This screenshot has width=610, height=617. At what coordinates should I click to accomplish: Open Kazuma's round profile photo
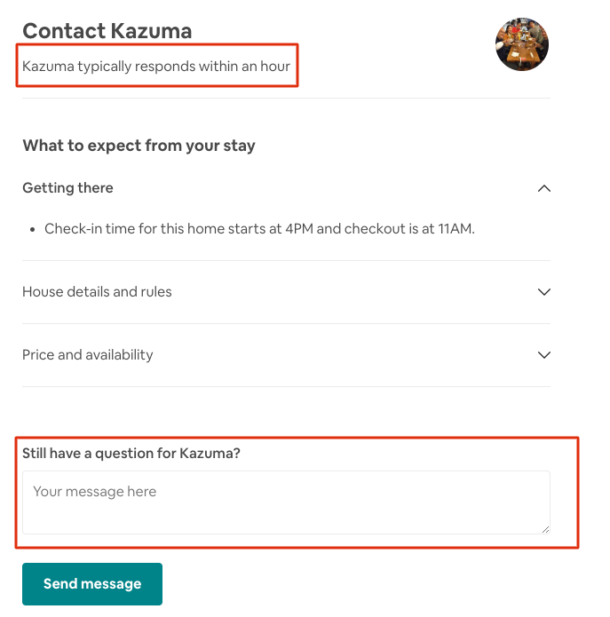click(522, 45)
